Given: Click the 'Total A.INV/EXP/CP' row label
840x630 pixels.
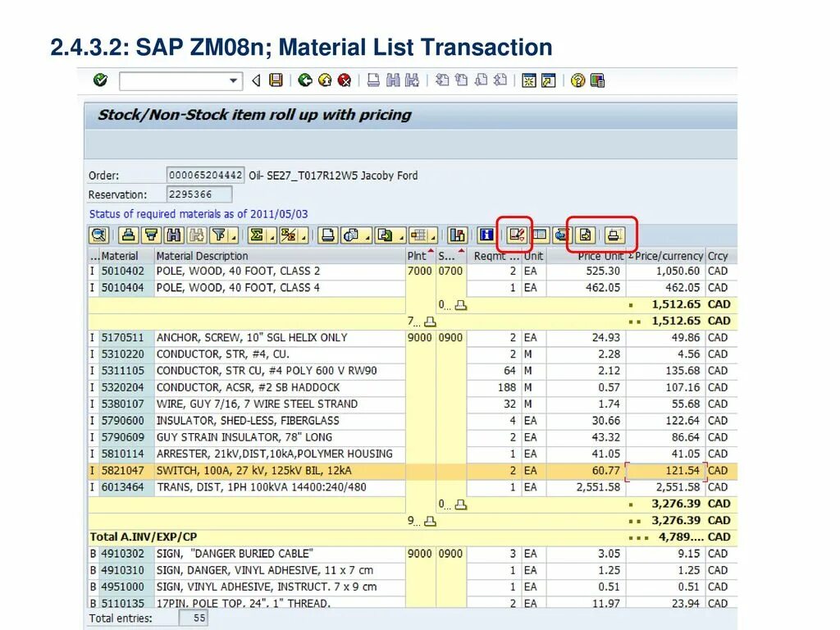Looking at the screenshot, I should (144, 536).
